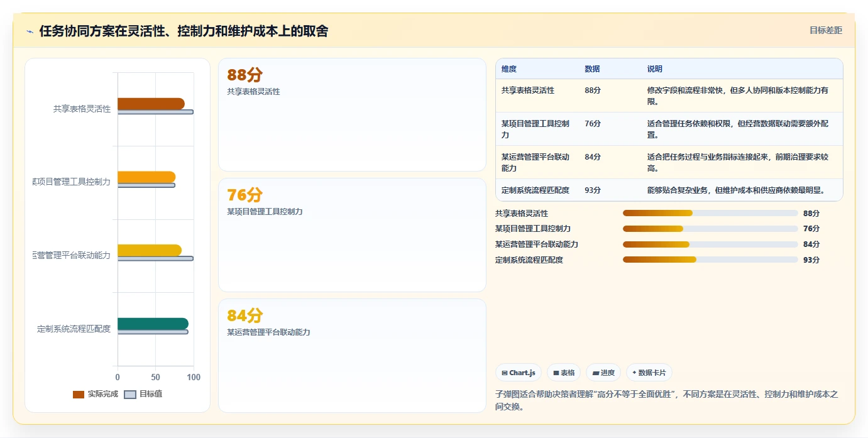Viewport: 868px width, 438px height.
Task: Click table cell 定制系统流程匹配度
Action: tap(536, 190)
